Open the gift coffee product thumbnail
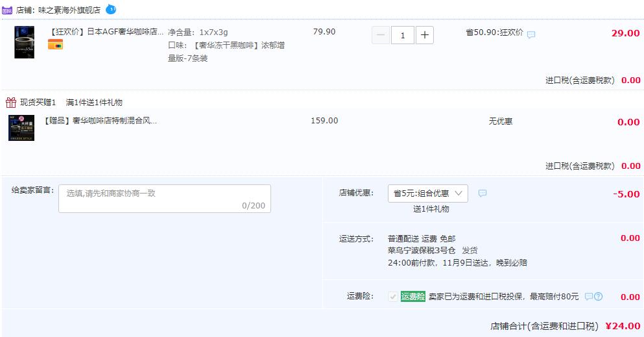Viewport: 644px width, 337px height. (21, 128)
